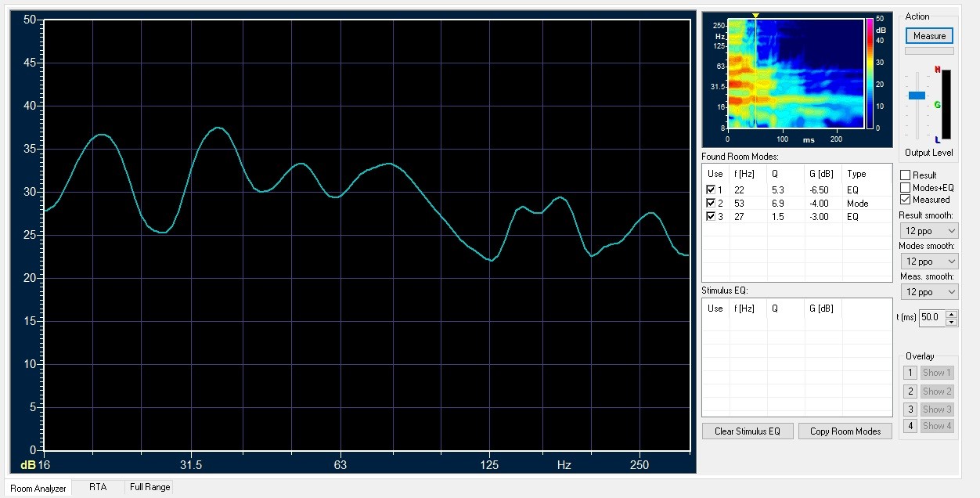Select overlay slot 4 button
Screen dimensions: 980x498
(910, 426)
